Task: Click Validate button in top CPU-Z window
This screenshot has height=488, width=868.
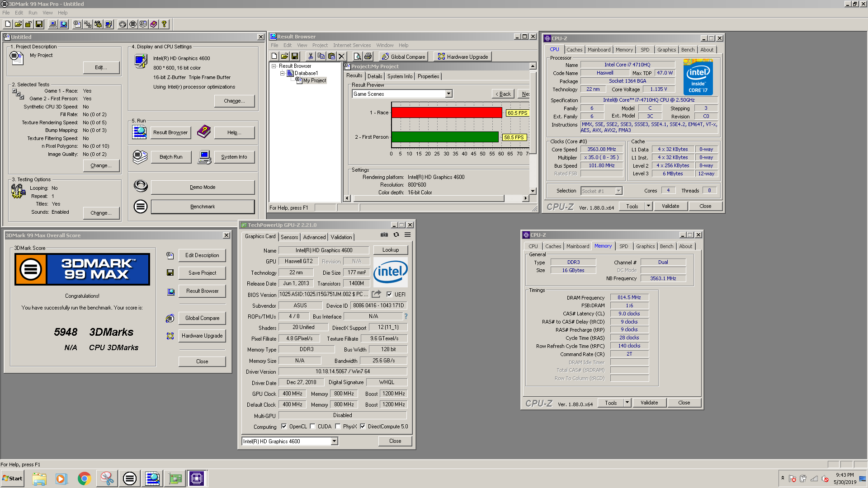Action: point(670,206)
